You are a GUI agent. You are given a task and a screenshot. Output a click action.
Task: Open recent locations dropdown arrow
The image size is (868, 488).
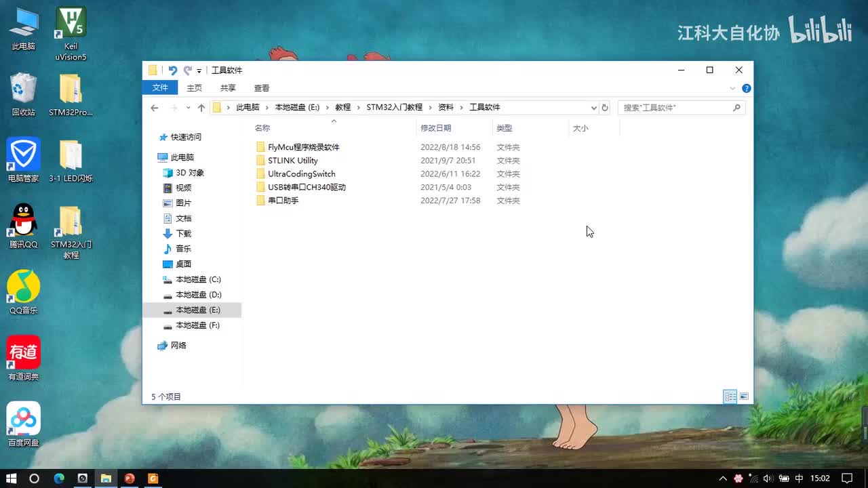(x=188, y=108)
